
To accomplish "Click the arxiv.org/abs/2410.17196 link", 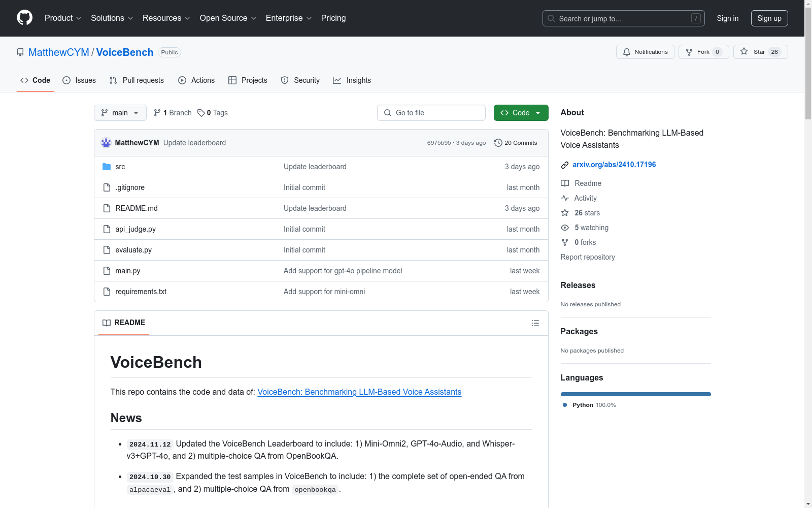I will click(x=614, y=165).
